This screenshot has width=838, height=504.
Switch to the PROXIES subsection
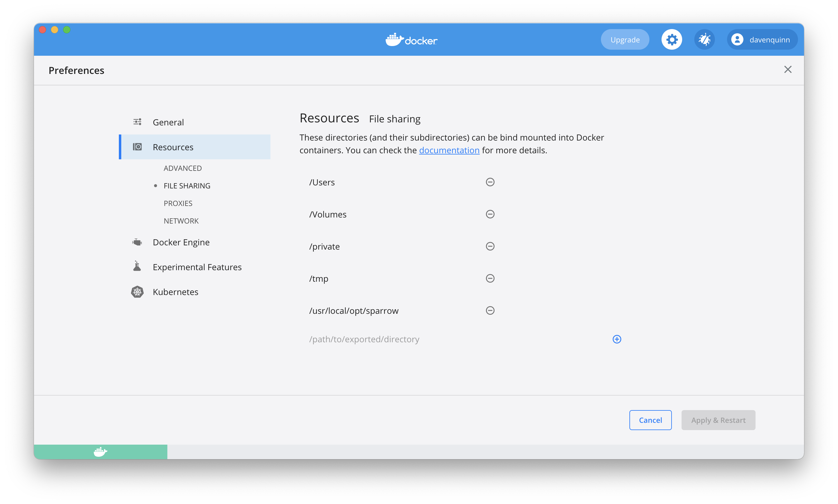tap(178, 203)
